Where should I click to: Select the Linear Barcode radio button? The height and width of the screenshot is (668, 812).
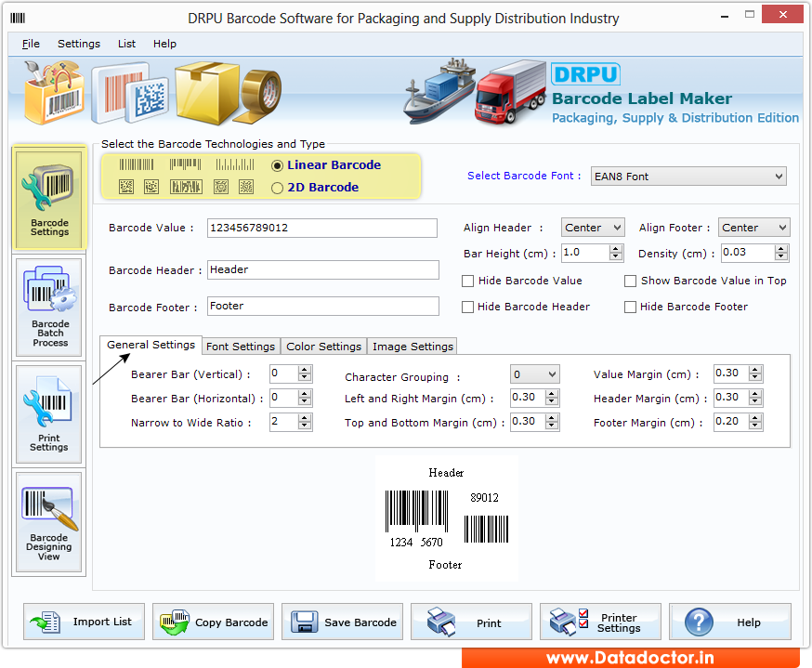click(x=277, y=165)
